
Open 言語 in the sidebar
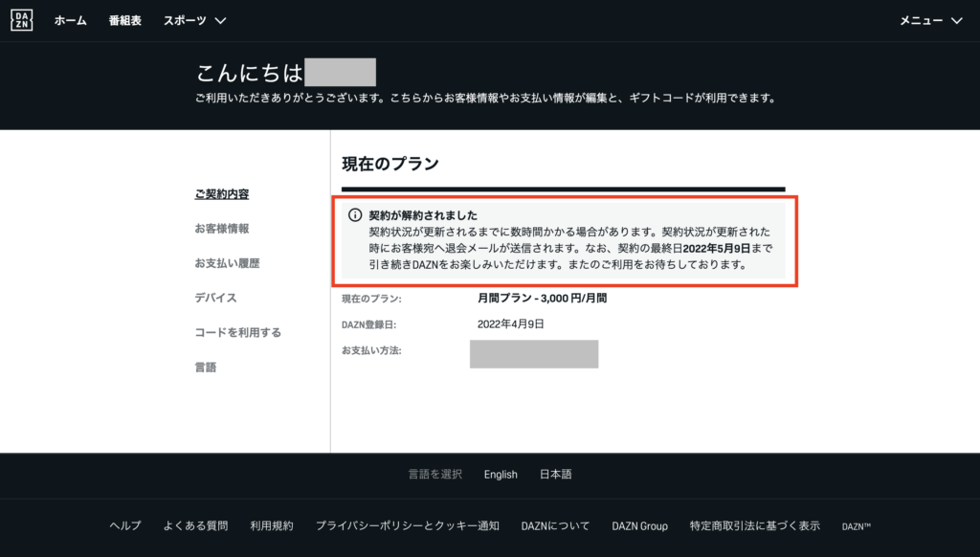coord(206,367)
